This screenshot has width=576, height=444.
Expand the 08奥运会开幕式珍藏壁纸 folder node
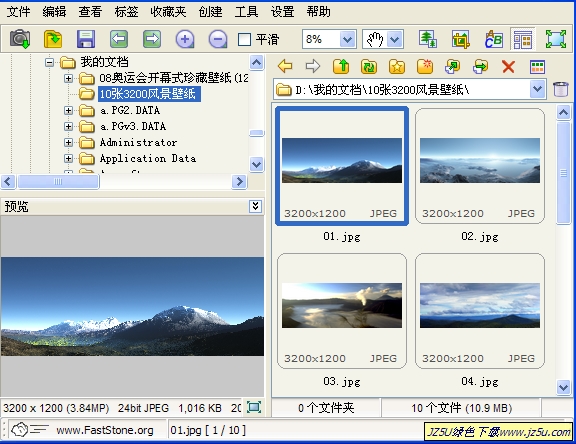pos(68,78)
